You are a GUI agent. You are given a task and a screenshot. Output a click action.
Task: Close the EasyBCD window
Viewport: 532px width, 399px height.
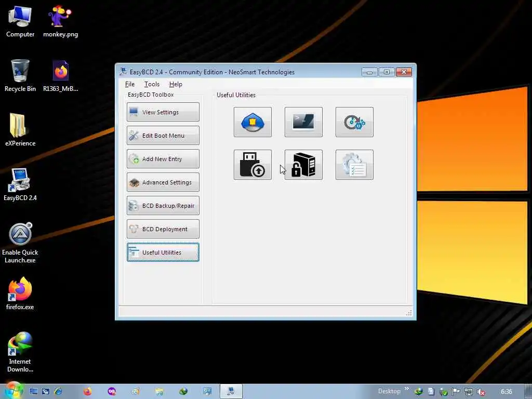click(x=404, y=72)
